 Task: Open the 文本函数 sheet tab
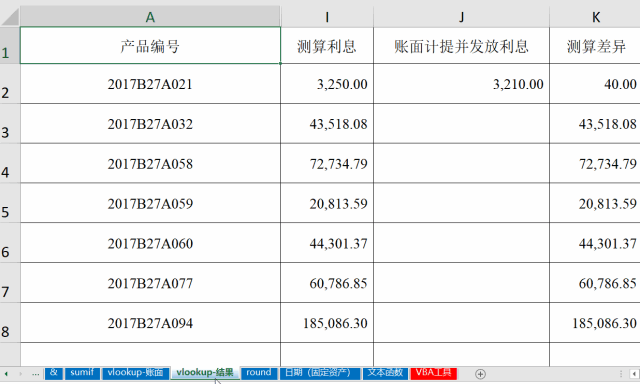pyautogui.click(x=385, y=373)
